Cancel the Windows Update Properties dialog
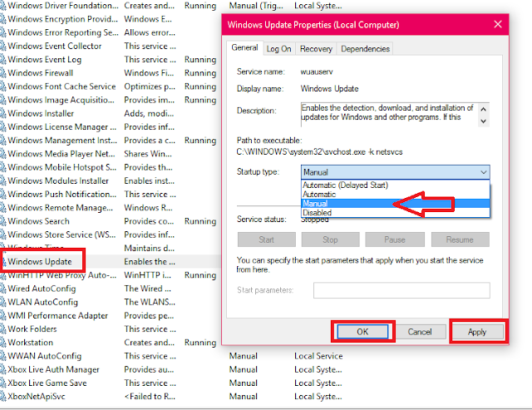Image resolution: width=532 pixels, height=410 pixels. pos(420,332)
